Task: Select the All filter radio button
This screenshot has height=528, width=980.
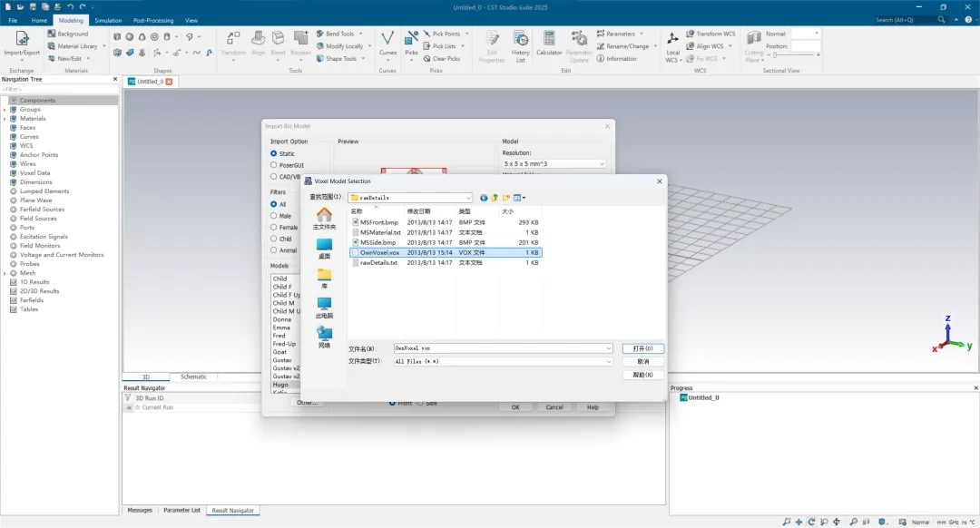Action: coord(274,204)
